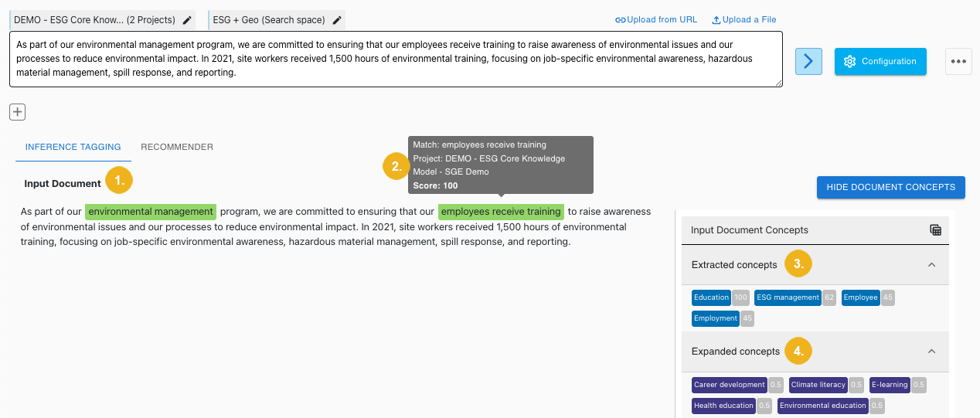This screenshot has width=980, height=418.
Task: Click the pencil icon beside ESG + Geo search space
Action: (x=337, y=20)
